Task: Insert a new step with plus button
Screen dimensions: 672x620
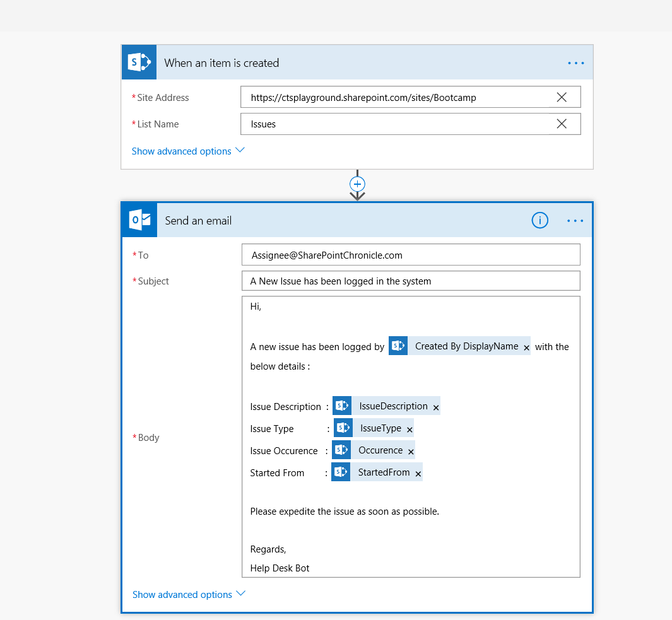Action: (x=357, y=184)
